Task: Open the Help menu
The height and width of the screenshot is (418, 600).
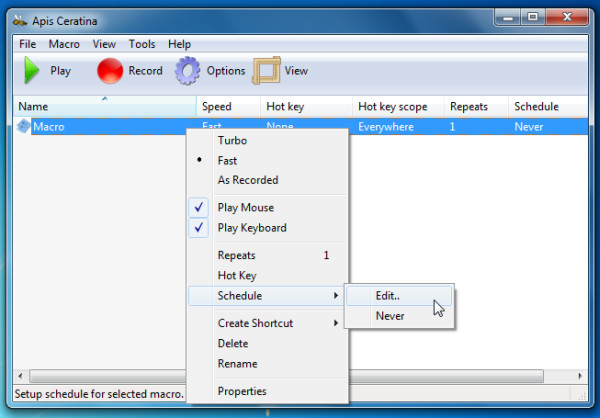Action: 179,44
